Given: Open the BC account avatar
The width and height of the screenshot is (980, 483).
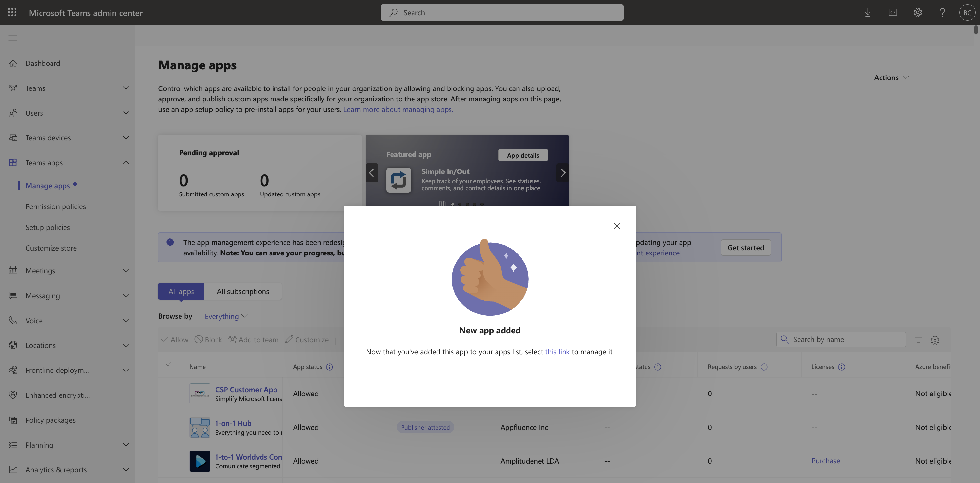Looking at the screenshot, I should [967, 13].
